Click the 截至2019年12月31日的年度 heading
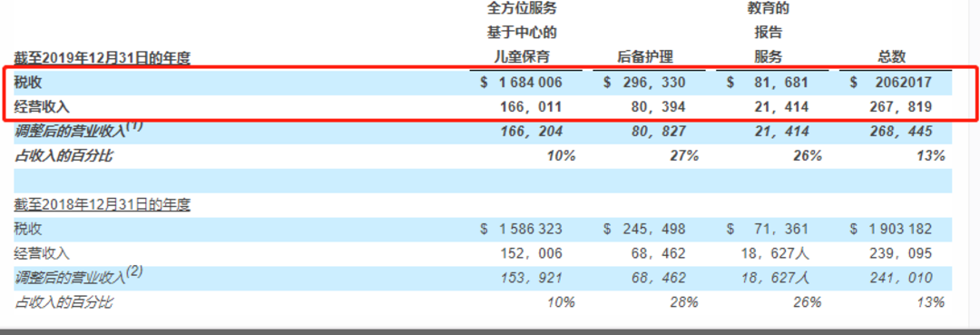 [x=102, y=59]
